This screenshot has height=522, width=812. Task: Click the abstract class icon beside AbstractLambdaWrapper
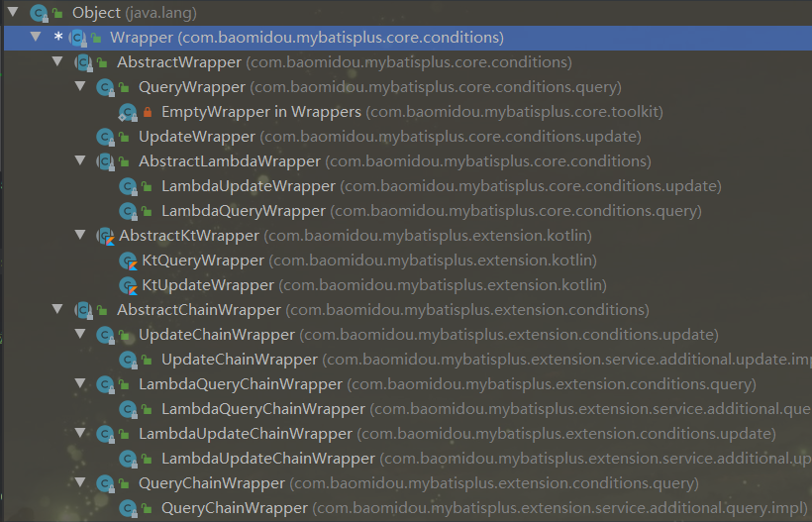[x=106, y=162]
